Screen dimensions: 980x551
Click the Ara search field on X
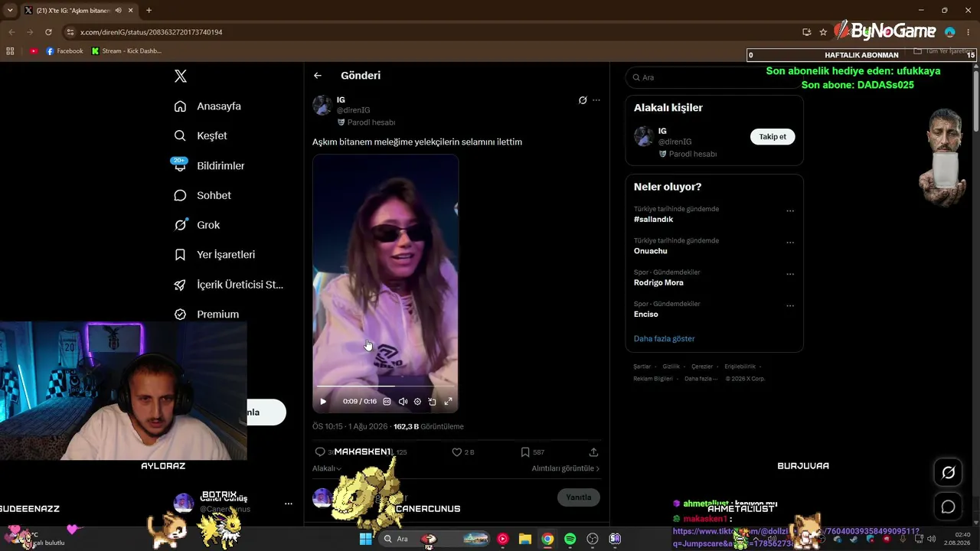coord(714,77)
